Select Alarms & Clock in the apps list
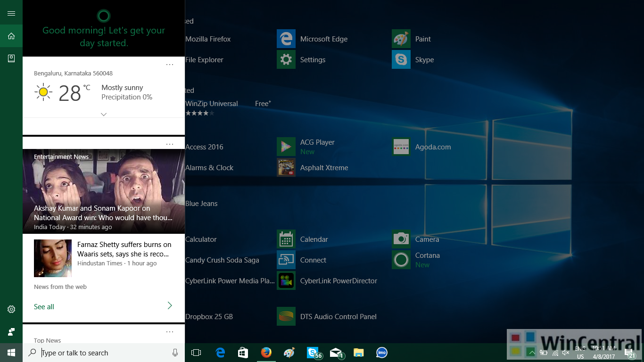This screenshot has height=362, width=644. (x=209, y=168)
